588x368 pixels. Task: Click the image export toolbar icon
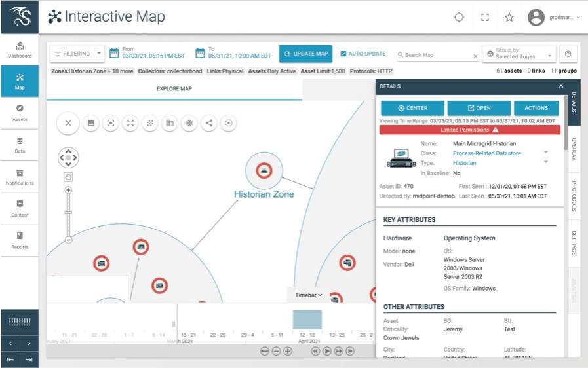pos(91,123)
